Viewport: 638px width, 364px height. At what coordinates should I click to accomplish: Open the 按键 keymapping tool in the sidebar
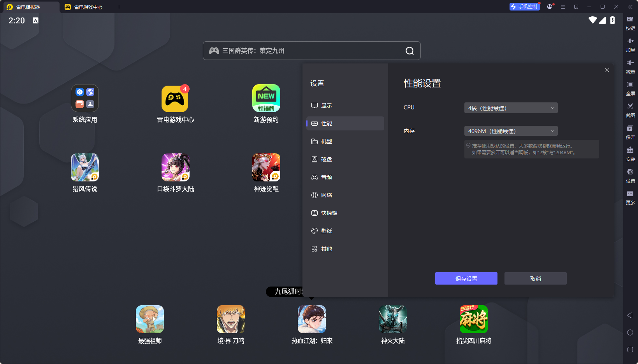tap(630, 23)
